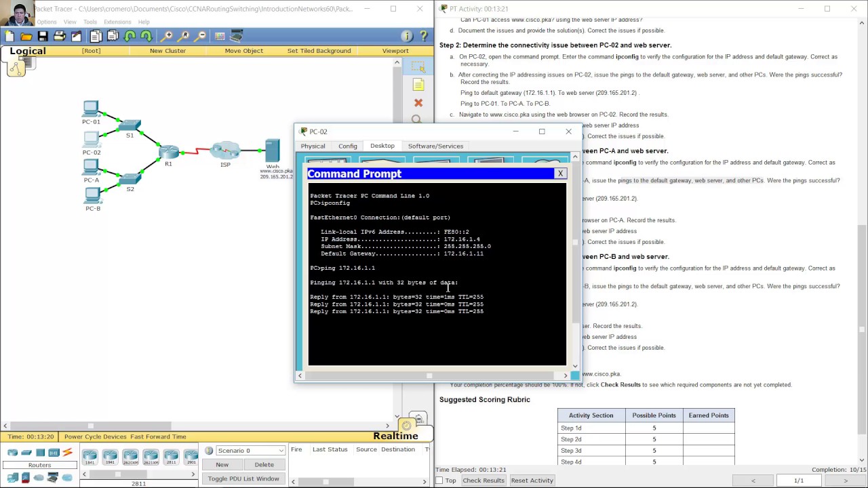Click the green Redo arrow icon
Viewport: 868px width, 488px height.
(x=146, y=37)
